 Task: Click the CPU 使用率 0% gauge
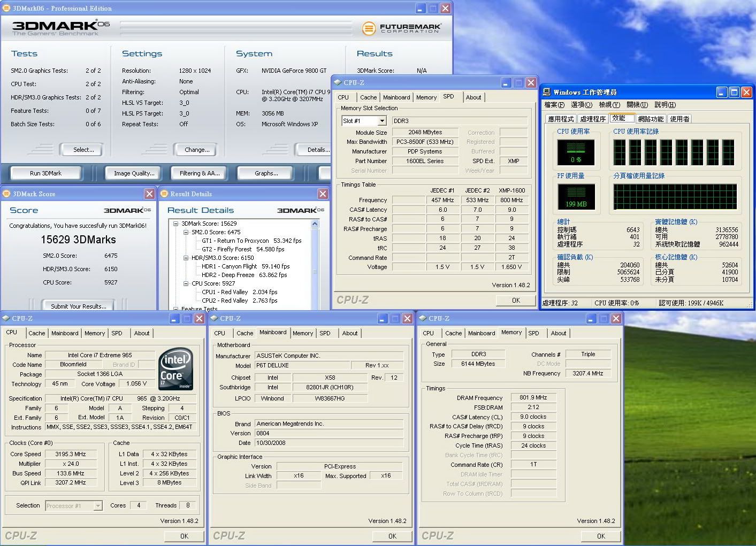[x=576, y=152]
